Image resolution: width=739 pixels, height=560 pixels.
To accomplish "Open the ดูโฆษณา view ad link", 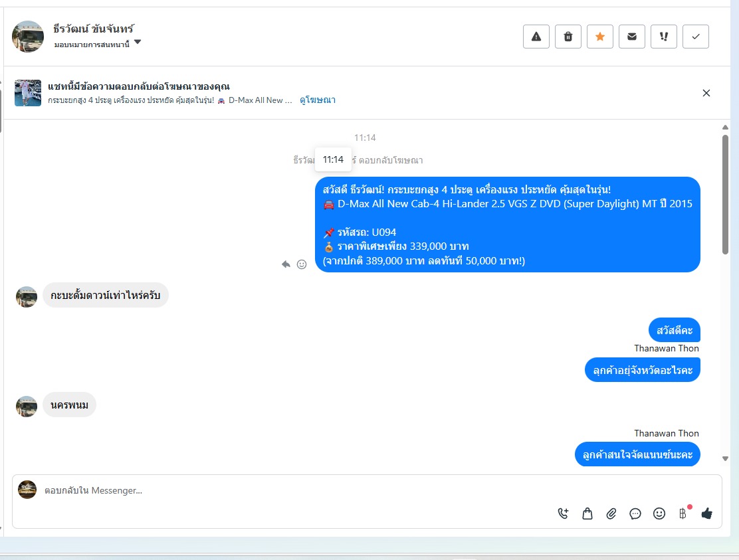I will (318, 100).
